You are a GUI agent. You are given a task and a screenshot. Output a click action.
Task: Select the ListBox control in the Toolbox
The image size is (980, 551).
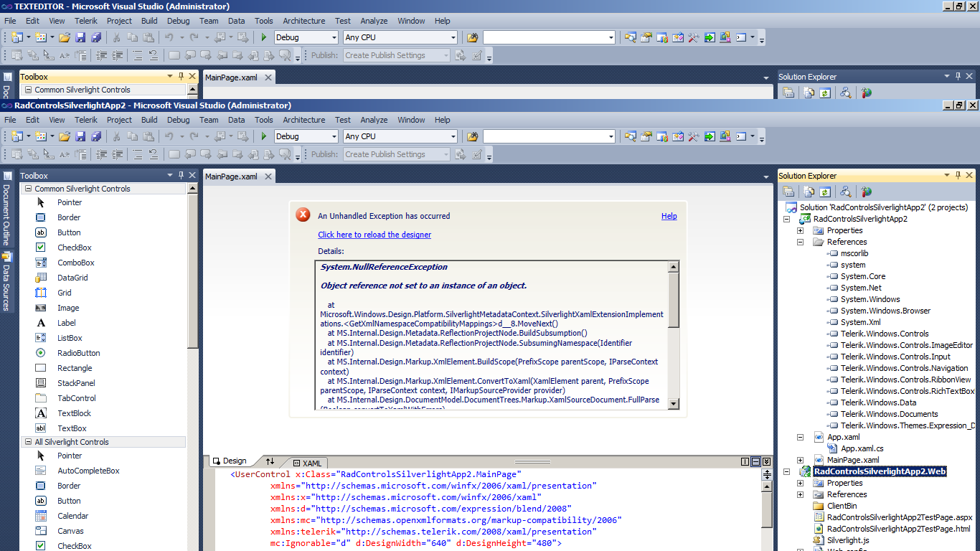tap(70, 338)
